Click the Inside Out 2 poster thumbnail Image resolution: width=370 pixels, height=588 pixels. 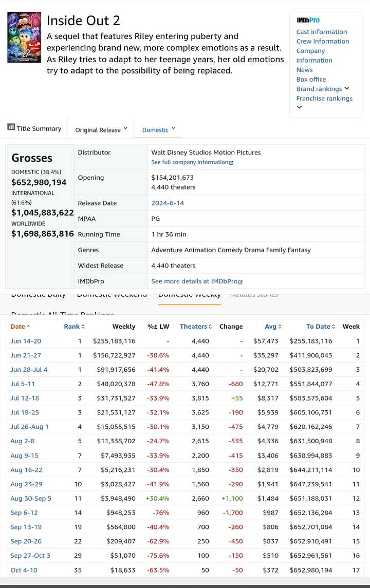point(24,37)
